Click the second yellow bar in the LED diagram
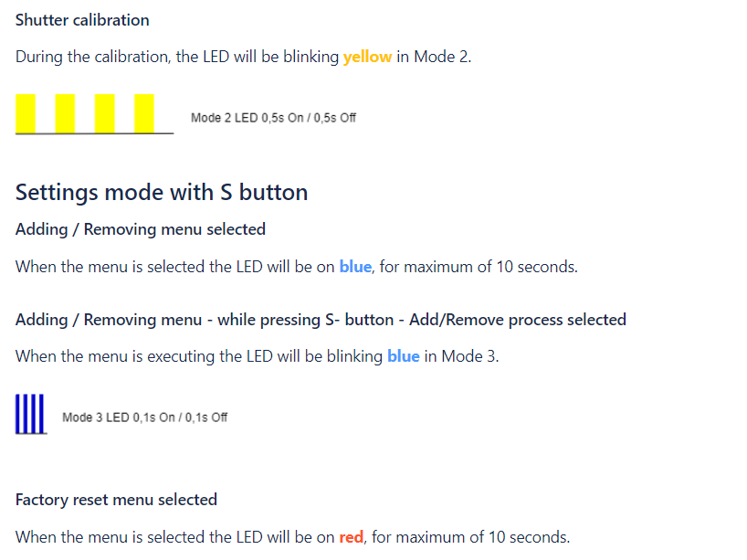 pyautogui.click(x=65, y=113)
